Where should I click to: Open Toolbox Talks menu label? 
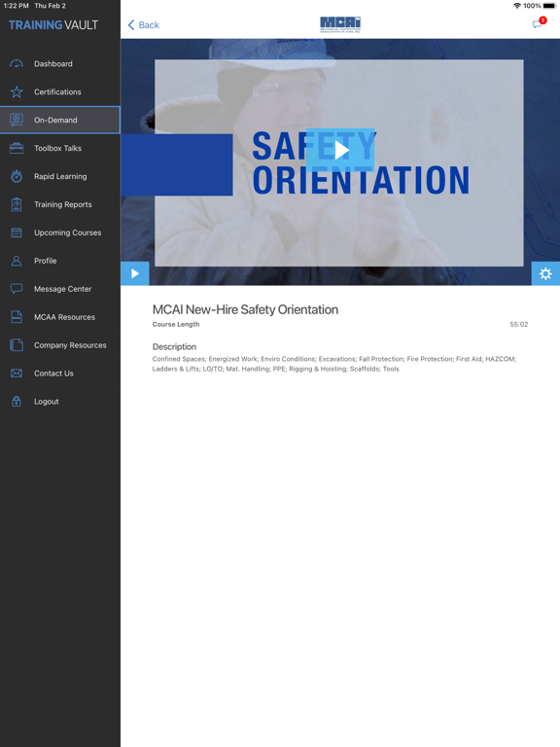57,148
